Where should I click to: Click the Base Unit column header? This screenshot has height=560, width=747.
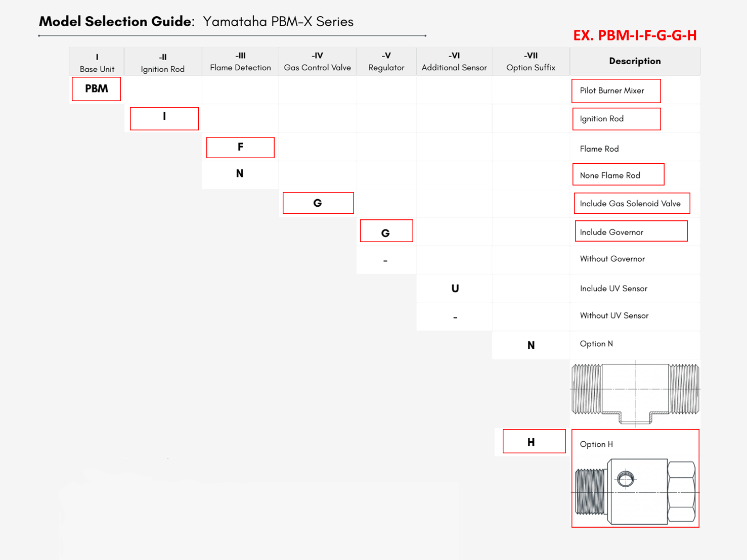(97, 62)
